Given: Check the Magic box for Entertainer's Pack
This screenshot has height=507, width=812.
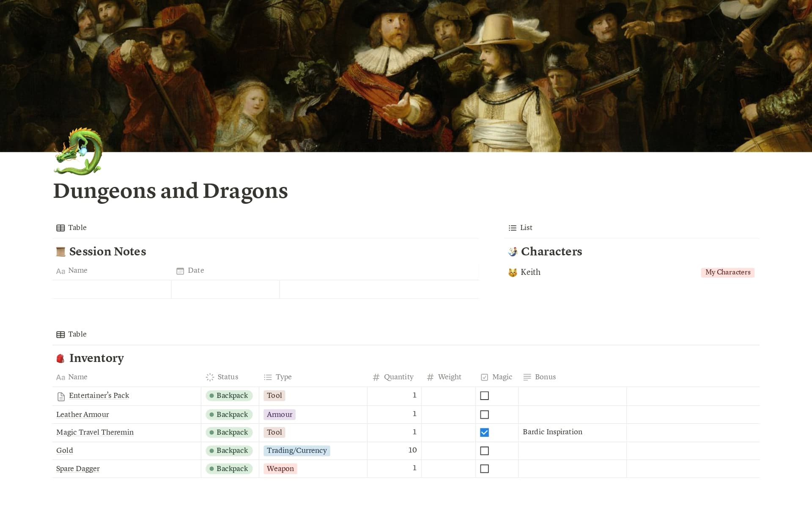Looking at the screenshot, I should [485, 396].
